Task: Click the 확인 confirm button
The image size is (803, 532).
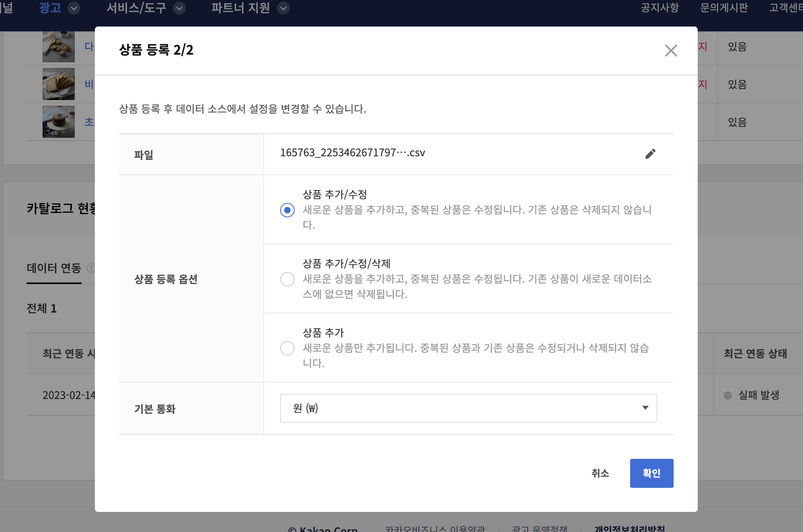Action: [651, 473]
